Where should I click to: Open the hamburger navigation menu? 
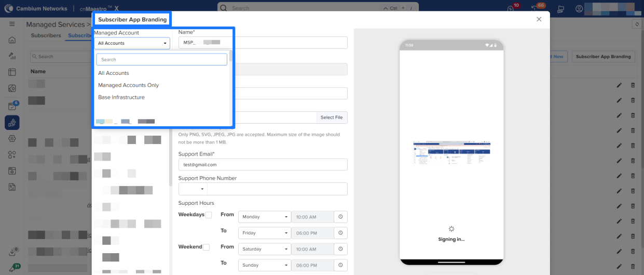click(12, 24)
